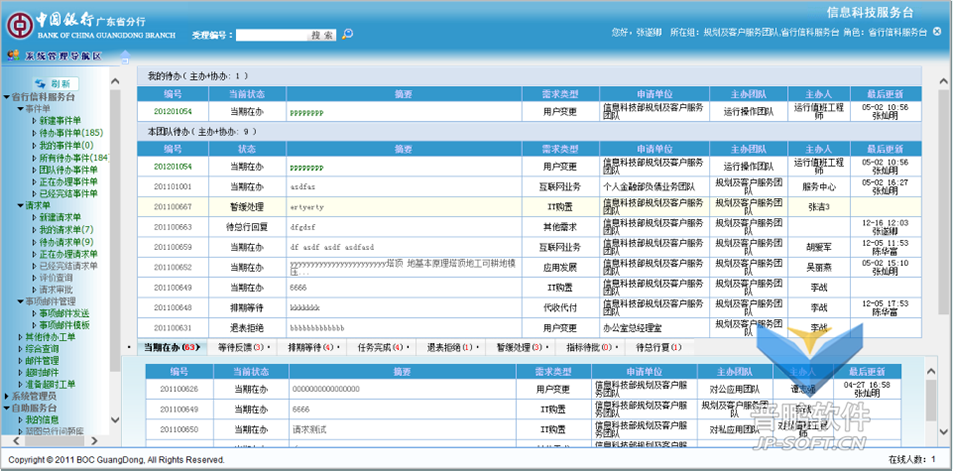This screenshot has width=953, height=471.
Task: Open 已经完结事件单
Action: pyautogui.click(x=69, y=193)
